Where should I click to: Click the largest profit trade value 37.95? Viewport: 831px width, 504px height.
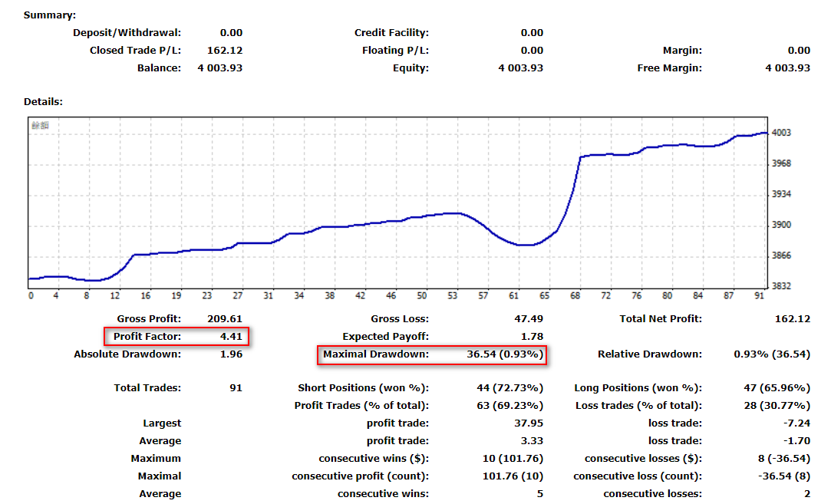(x=529, y=423)
